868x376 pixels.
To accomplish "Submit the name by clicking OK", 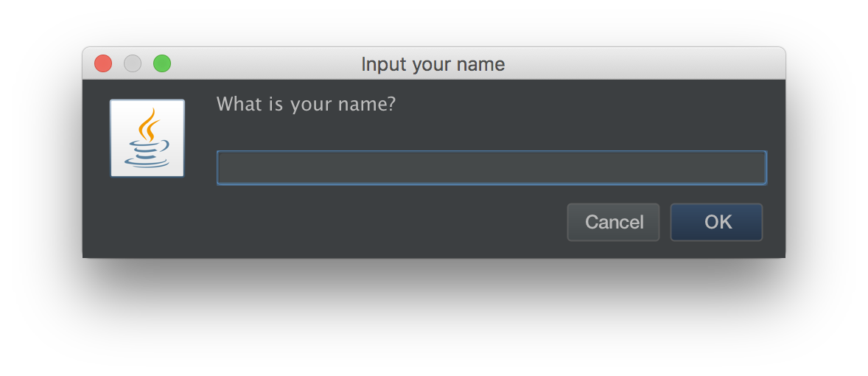I will click(x=716, y=222).
